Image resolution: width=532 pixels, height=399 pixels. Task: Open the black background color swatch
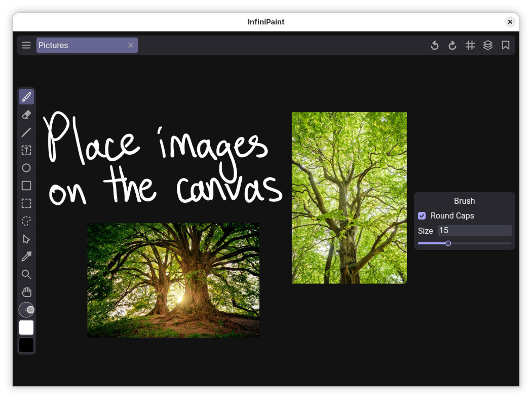click(x=26, y=345)
